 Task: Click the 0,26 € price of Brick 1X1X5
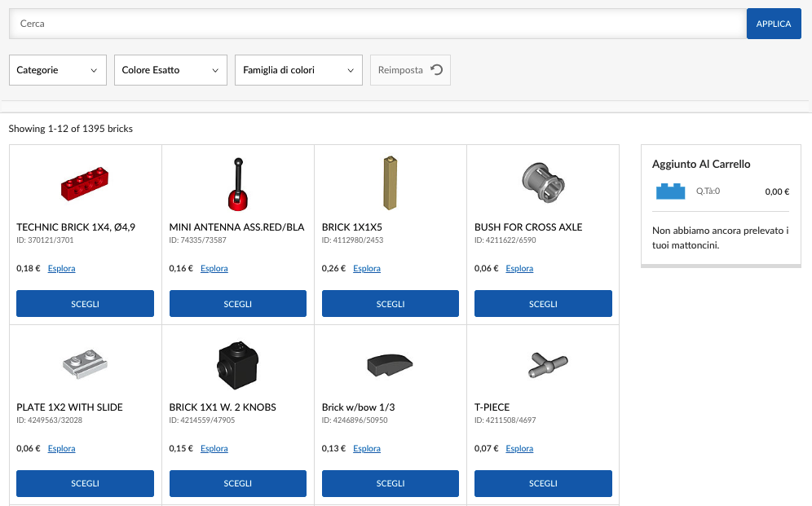click(334, 268)
